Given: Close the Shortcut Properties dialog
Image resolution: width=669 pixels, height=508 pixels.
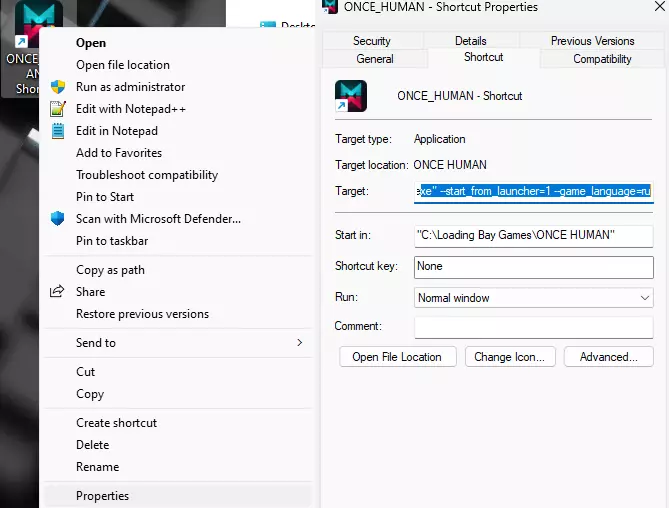Looking at the screenshot, I should point(660,6).
